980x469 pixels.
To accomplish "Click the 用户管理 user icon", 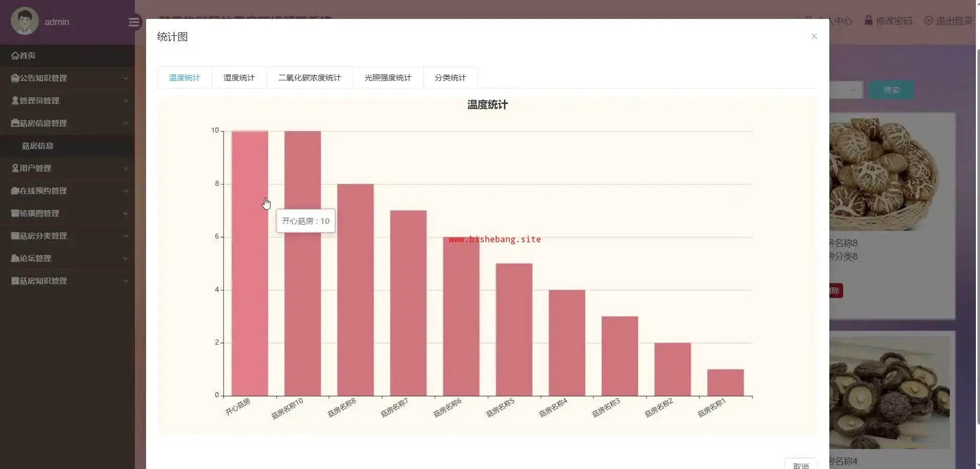I will point(15,168).
